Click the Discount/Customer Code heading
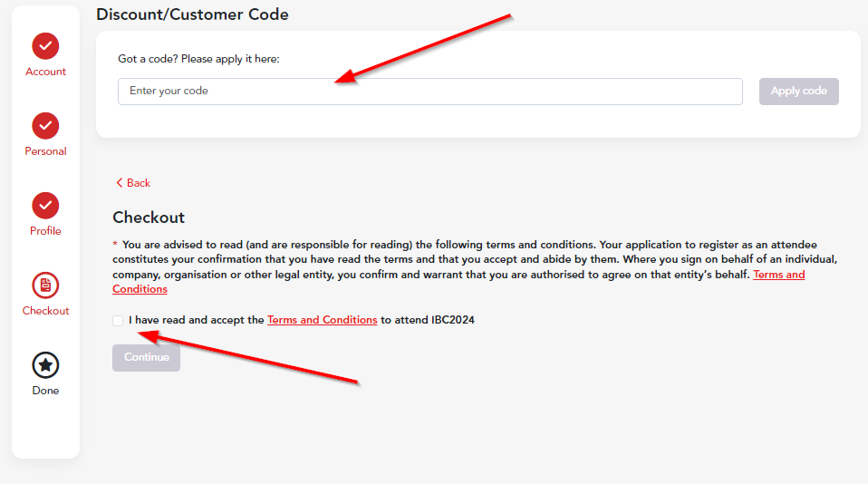Screen dimensions: 868x484 click(192, 15)
